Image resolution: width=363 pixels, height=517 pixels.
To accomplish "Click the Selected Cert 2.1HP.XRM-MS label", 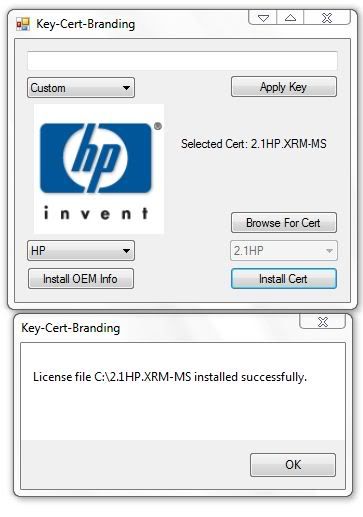I will (x=254, y=144).
